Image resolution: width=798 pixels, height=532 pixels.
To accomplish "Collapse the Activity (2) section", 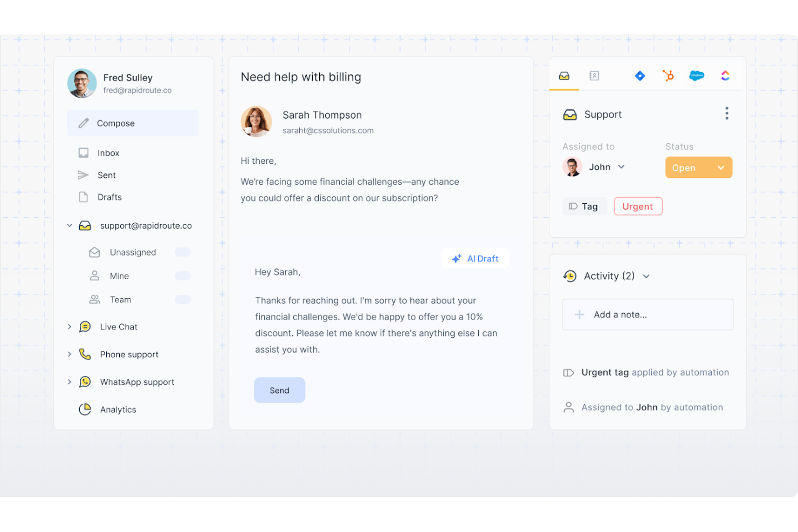I will point(646,276).
